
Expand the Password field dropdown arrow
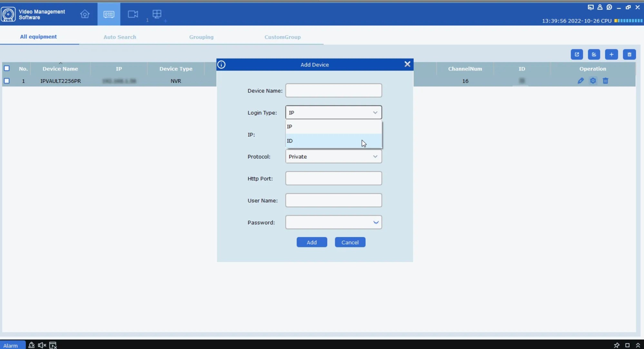pos(376,222)
